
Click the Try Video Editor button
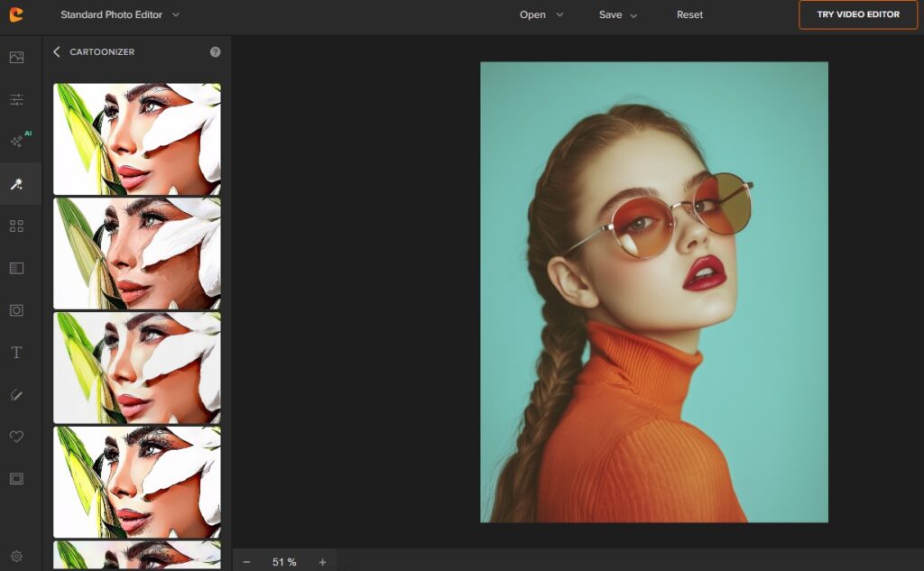(858, 14)
